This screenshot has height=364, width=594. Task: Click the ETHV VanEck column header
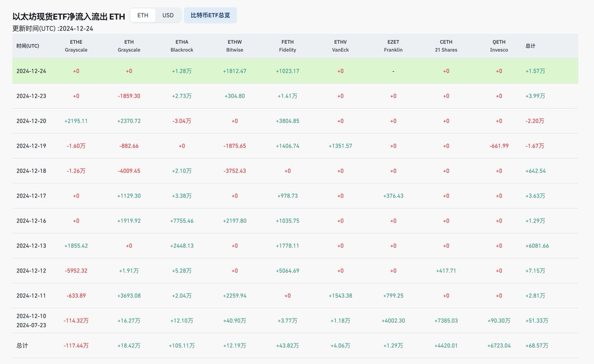[341, 46]
